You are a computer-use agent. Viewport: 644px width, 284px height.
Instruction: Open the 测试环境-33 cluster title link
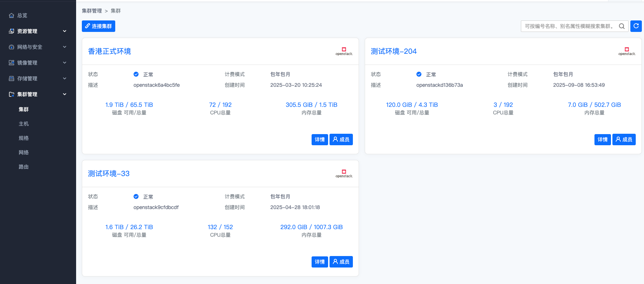coord(109,174)
